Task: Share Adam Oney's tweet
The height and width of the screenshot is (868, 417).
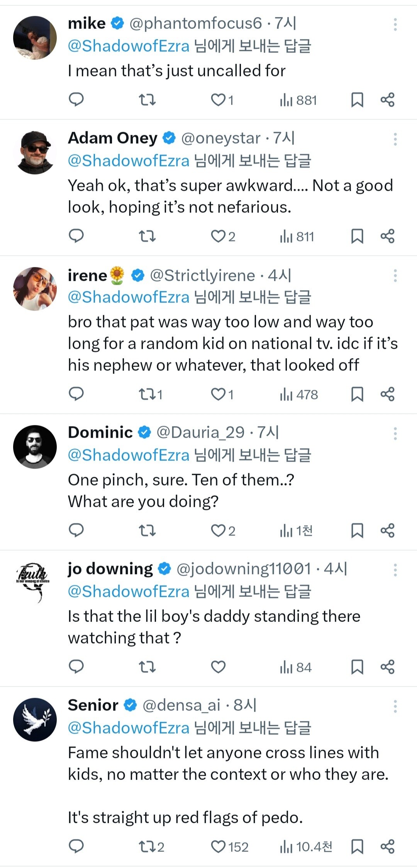Action: 387,236
